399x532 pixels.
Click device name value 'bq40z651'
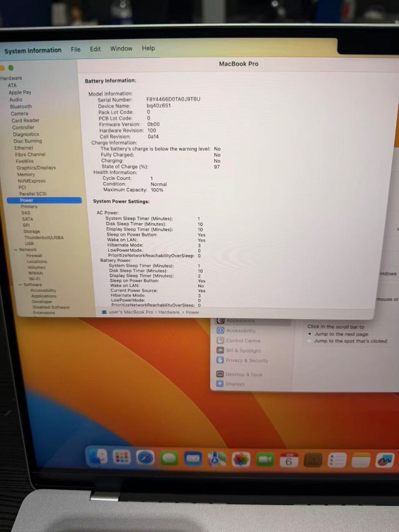pos(159,105)
